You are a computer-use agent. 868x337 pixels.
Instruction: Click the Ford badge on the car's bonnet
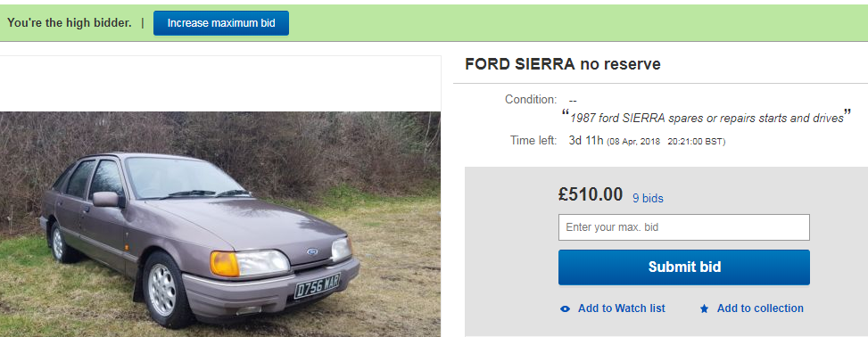[x=312, y=251]
